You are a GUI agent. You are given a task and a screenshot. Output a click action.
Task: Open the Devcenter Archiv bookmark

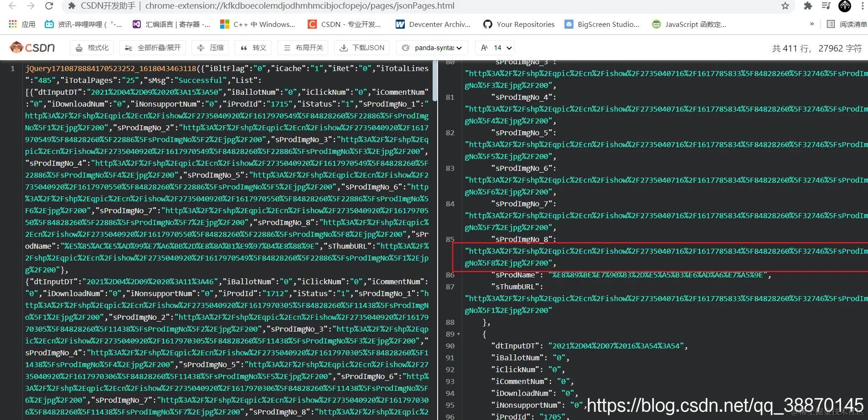[x=433, y=24]
